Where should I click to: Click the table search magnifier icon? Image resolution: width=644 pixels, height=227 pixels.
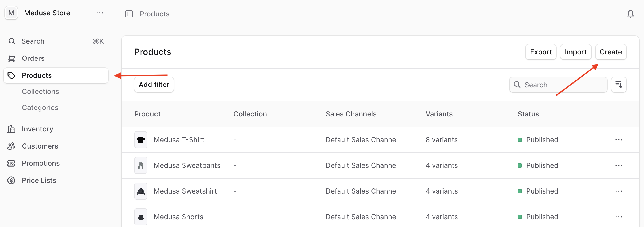pos(517,85)
